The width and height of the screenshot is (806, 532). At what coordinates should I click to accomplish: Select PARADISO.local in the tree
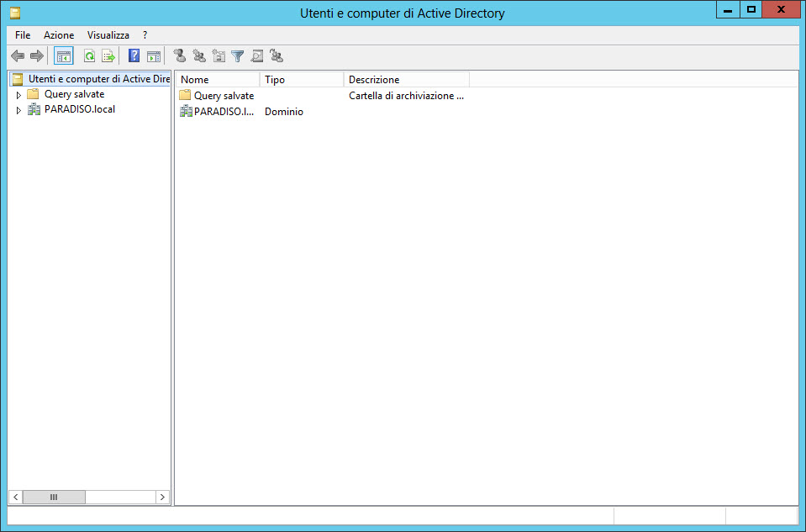tap(80, 109)
